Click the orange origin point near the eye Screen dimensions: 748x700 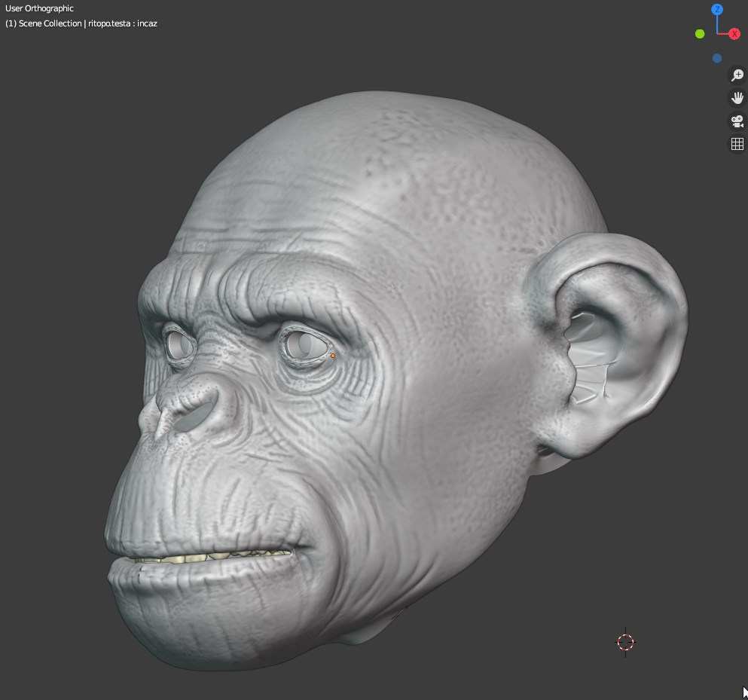[x=331, y=355]
